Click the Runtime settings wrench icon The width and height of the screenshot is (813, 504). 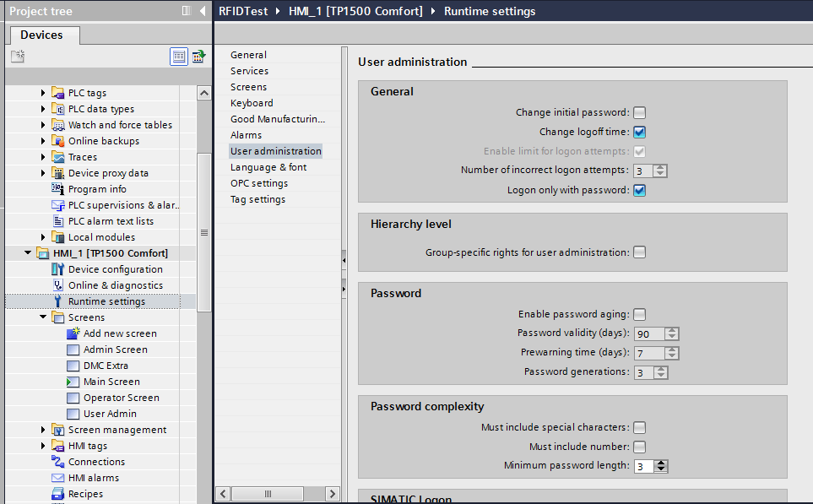[x=58, y=301]
